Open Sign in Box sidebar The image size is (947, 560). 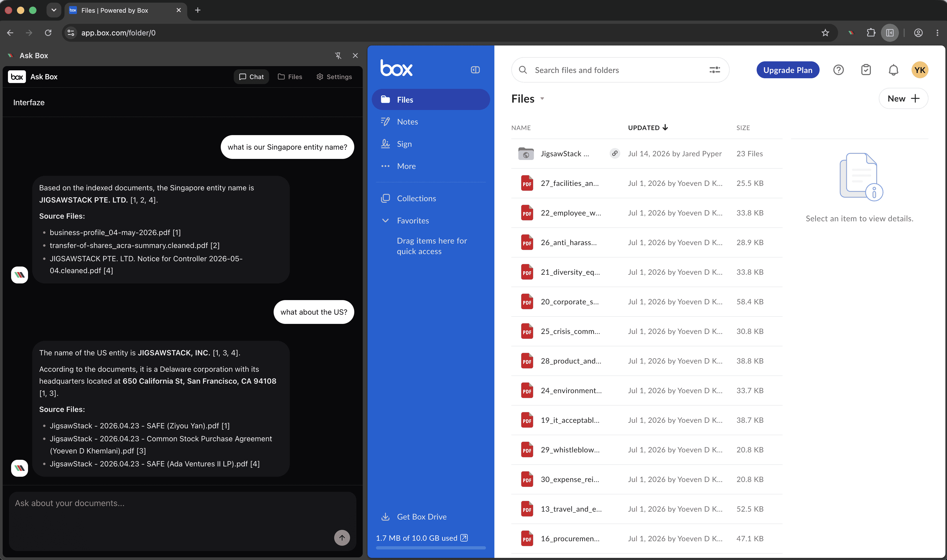pos(430,144)
